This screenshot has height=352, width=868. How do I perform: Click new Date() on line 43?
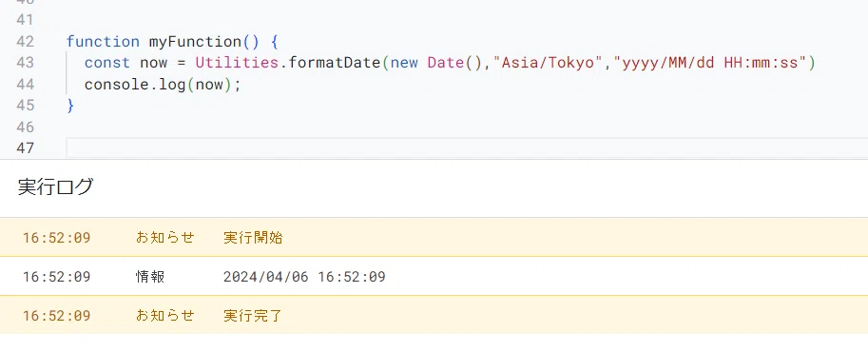click(436, 63)
